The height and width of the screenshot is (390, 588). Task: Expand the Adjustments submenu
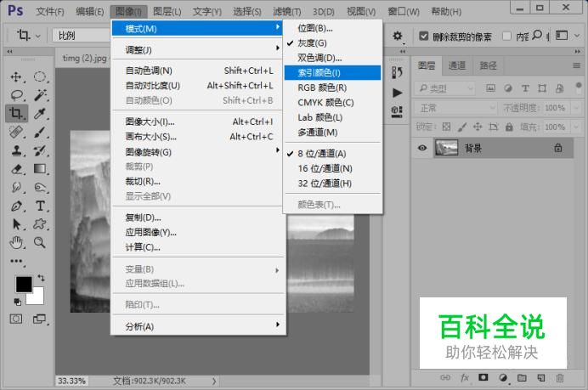click(197, 49)
